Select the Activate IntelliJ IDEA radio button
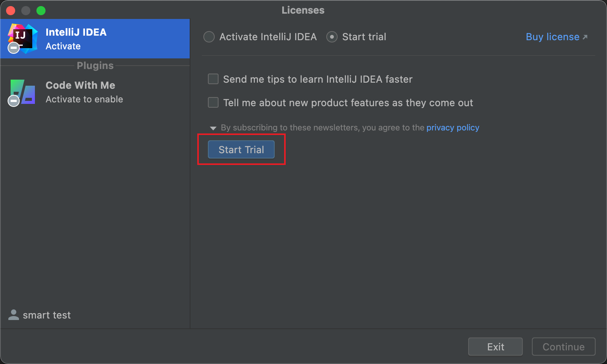 tap(209, 37)
